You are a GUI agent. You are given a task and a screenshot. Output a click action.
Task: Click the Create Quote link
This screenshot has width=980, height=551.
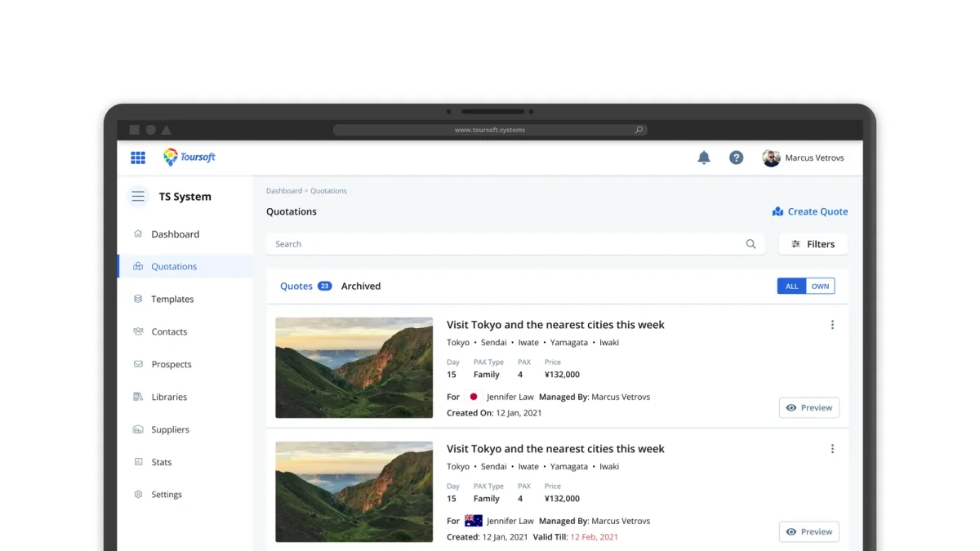(x=810, y=211)
